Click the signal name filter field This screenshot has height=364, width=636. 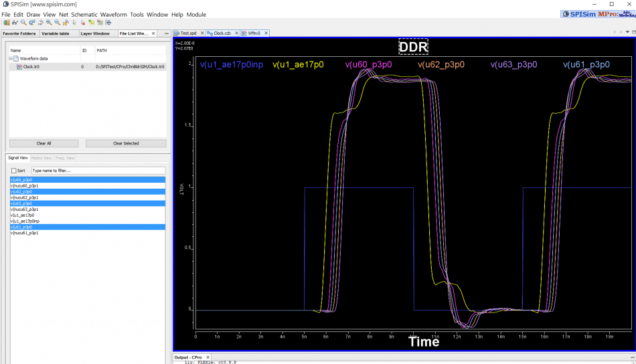tap(97, 171)
